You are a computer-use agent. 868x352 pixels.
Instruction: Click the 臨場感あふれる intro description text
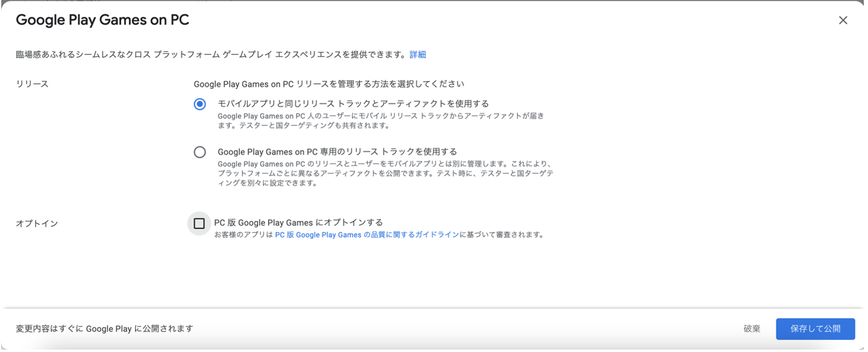point(211,54)
